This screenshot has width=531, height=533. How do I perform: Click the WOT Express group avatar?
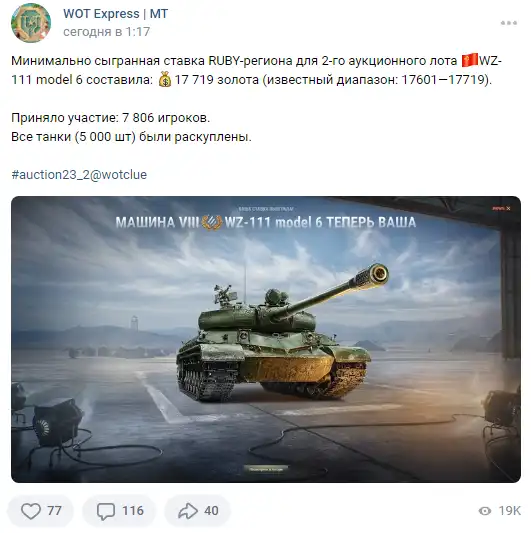31,23
